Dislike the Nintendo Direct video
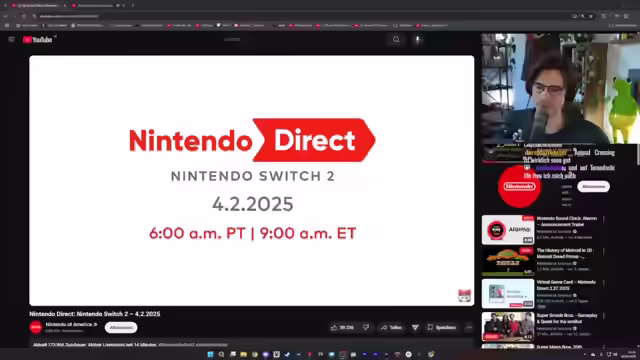Image resolution: width=640 pixels, height=360 pixels. pyautogui.click(x=366, y=327)
